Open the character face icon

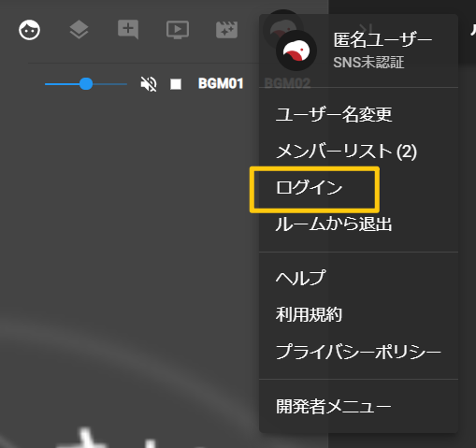29,30
